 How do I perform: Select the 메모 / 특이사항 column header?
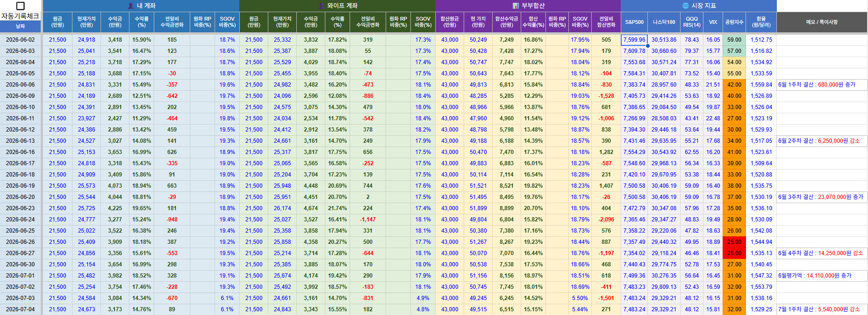[x=822, y=22]
